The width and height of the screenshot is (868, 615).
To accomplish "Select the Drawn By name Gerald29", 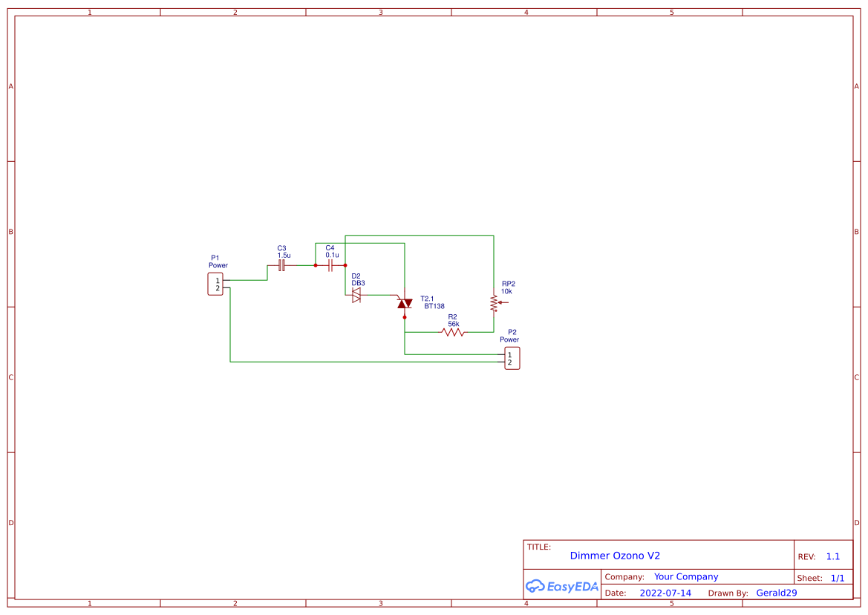I will [776, 592].
